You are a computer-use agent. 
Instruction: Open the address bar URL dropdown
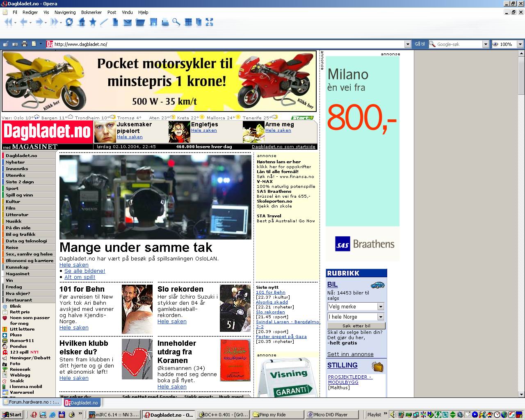click(407, 44)
